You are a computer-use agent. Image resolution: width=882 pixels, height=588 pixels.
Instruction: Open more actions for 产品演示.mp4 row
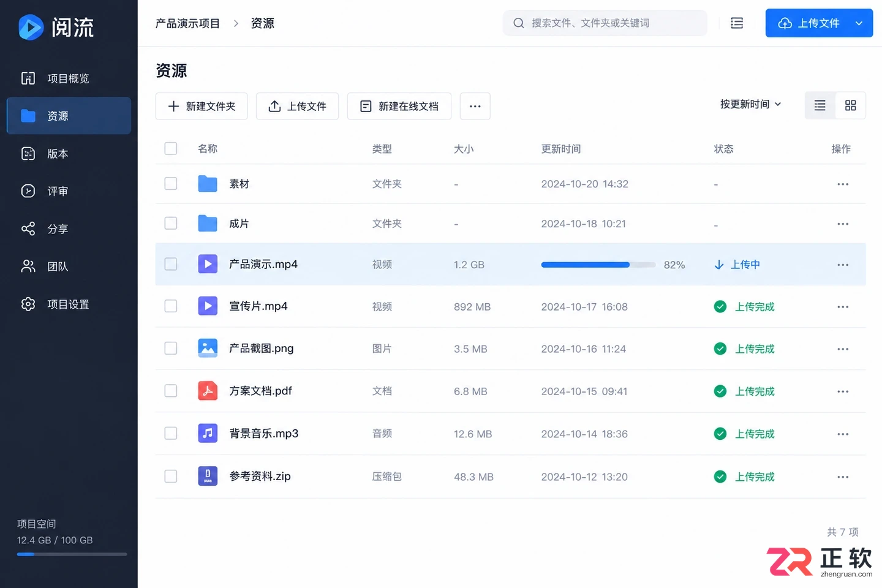click(843, 265)
